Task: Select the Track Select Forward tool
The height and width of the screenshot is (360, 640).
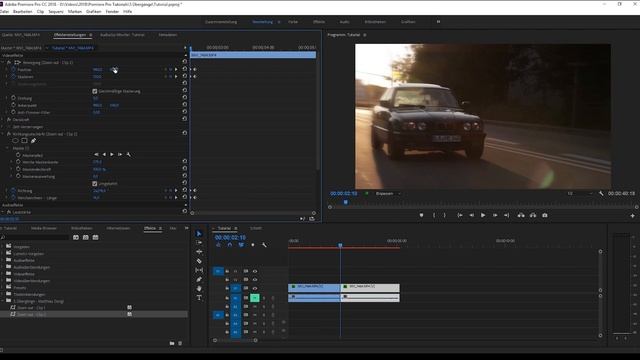Action: [199, 242]
